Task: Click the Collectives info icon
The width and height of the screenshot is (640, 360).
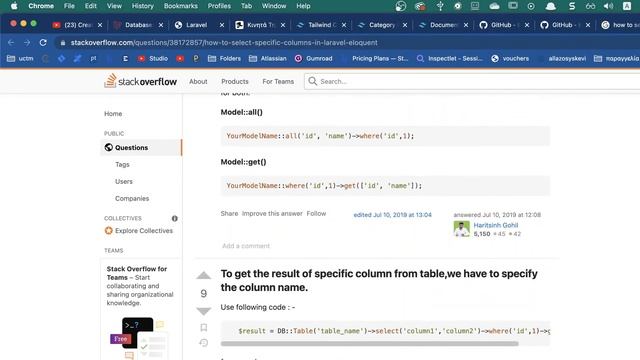Action: pos(175,218)
